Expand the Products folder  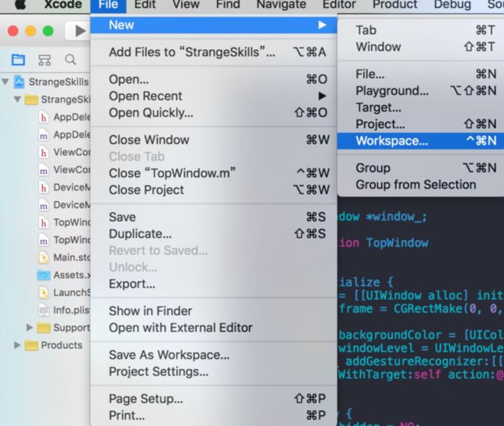coord(17,345)
